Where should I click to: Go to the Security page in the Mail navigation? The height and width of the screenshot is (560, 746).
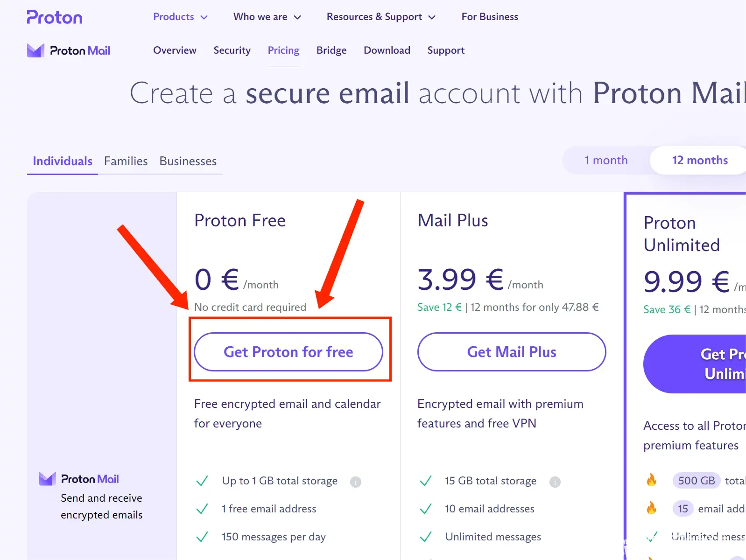[232, 50]
